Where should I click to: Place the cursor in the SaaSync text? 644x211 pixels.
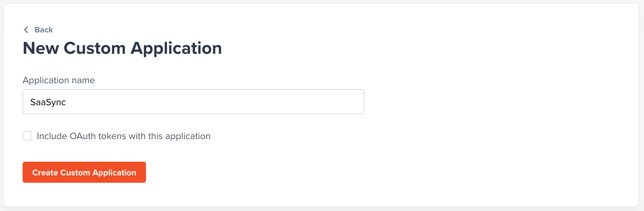(48, 102)
